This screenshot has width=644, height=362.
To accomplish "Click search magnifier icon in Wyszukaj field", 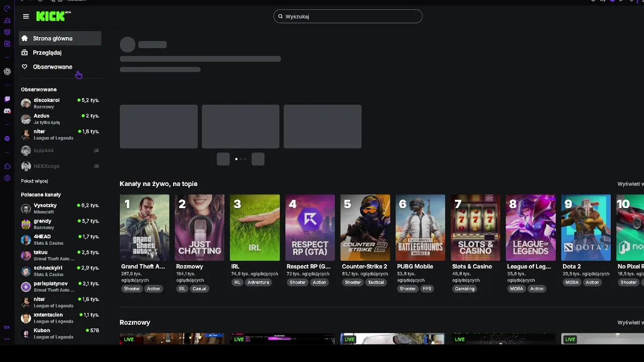I will (x=281, y=17).
